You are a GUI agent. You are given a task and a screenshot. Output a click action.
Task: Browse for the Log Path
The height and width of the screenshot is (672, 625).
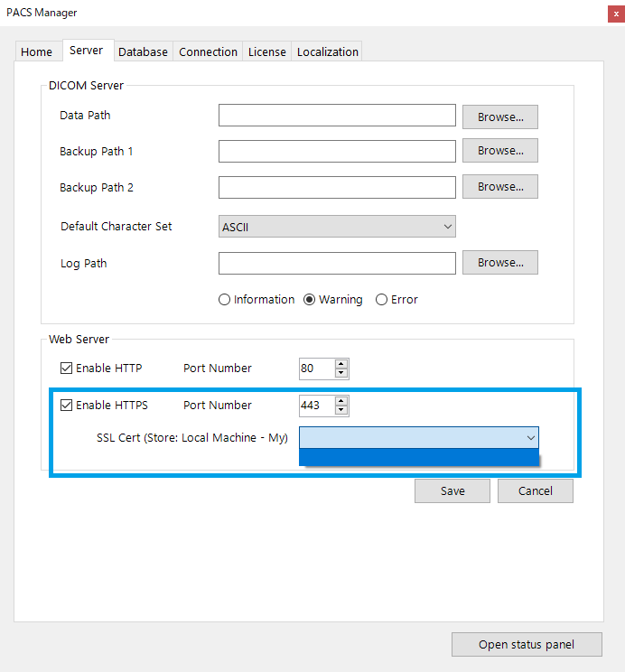click(500, 262)
